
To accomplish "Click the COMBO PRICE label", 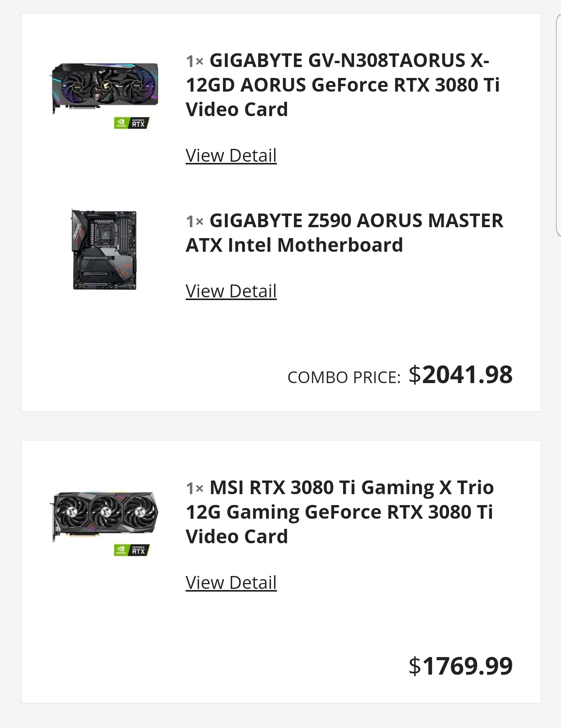I will click(x=344, y=377).
